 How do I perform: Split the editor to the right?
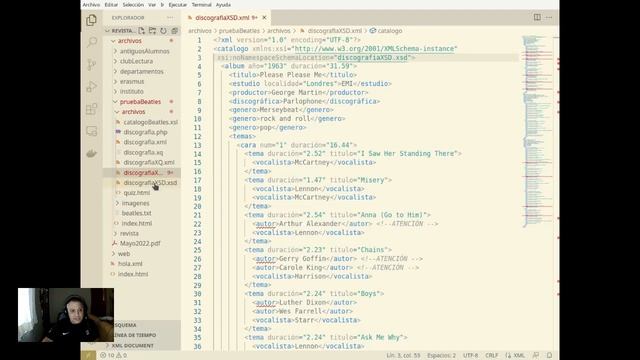(537, 18)
